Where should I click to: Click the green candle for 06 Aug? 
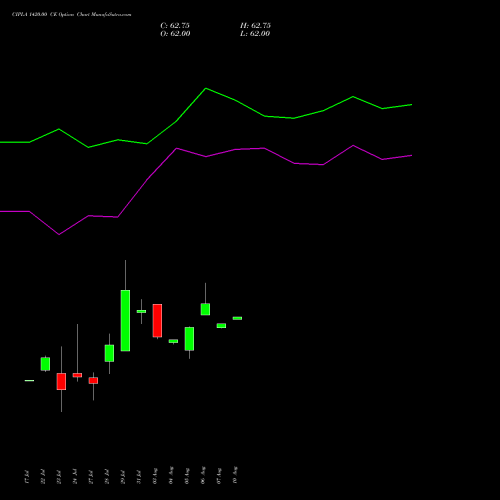click(205, 309)
